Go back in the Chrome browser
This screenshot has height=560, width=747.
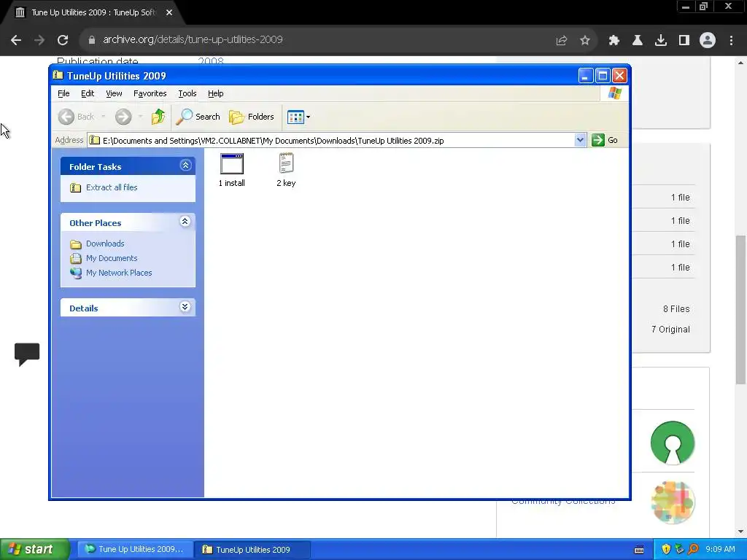pyautogui.click(x=16, y=40)
